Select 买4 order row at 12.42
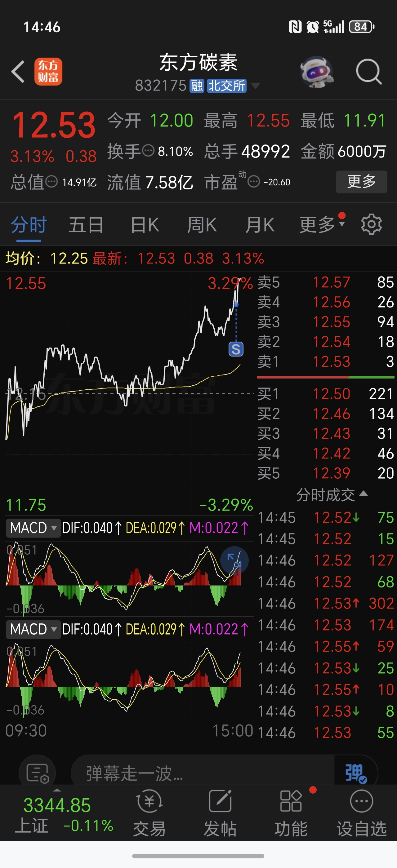Screen dimensions: 397x868 (x=326, y=454)
